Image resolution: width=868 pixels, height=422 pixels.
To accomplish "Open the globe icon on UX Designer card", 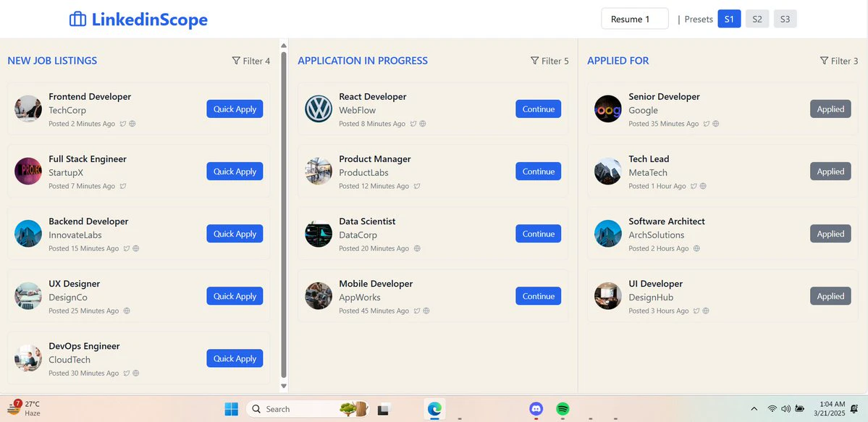I will coord(126,311).
